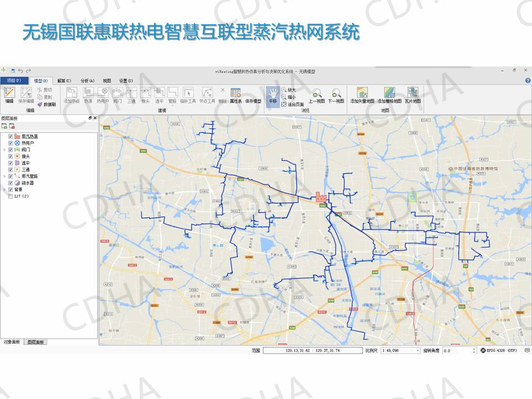Hide the 蒸汽管路 layer via checkbox
This screenshot has height=399, width=532.
11,176
